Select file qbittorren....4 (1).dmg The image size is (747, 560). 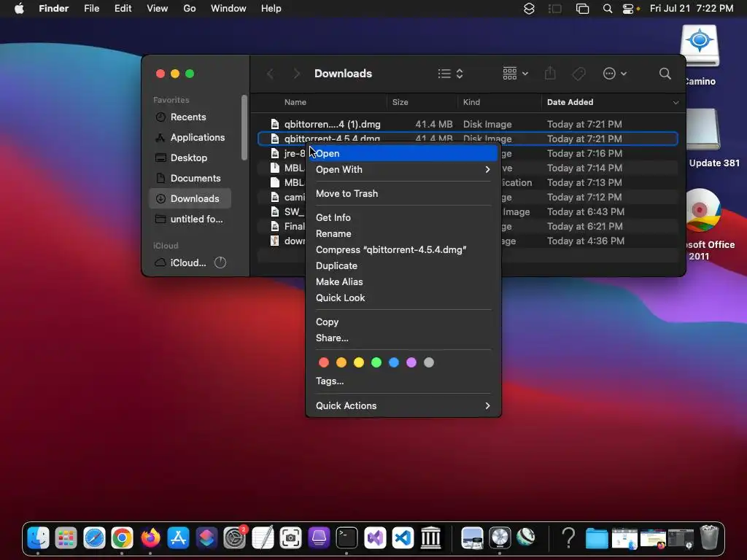468,124
